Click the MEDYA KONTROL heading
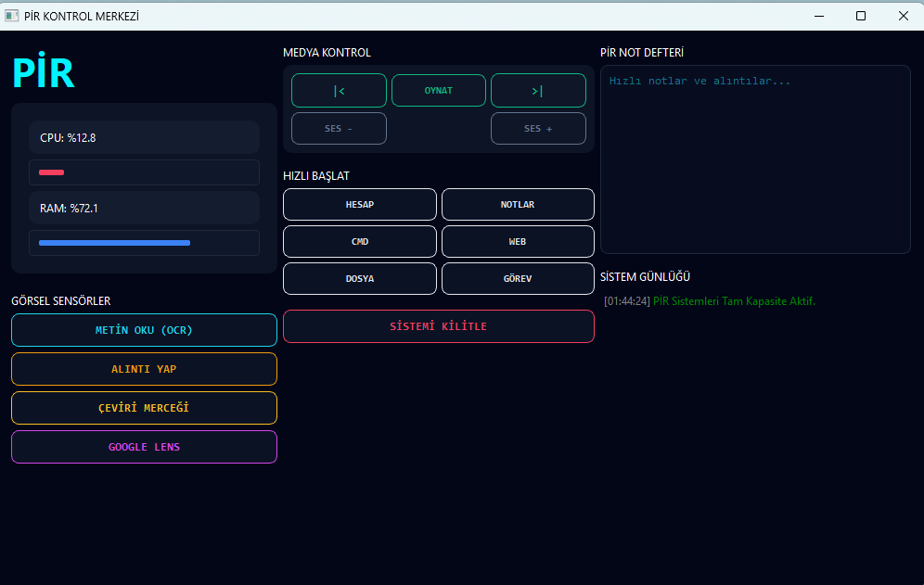924x585 pixels. (x=327, y=53)
